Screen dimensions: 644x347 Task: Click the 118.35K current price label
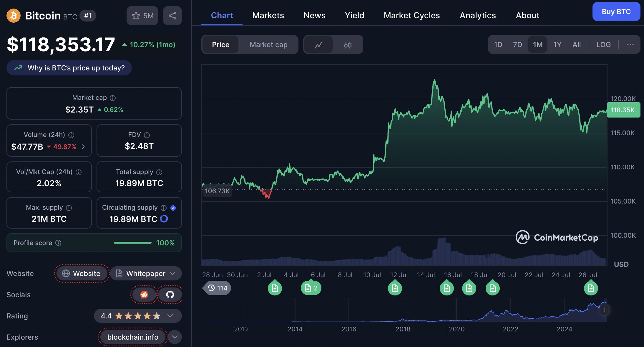pos(623,110)
